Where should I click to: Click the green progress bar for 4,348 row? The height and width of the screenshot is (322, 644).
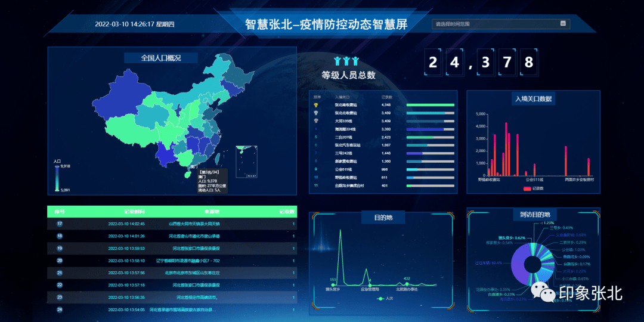point(431,105)
